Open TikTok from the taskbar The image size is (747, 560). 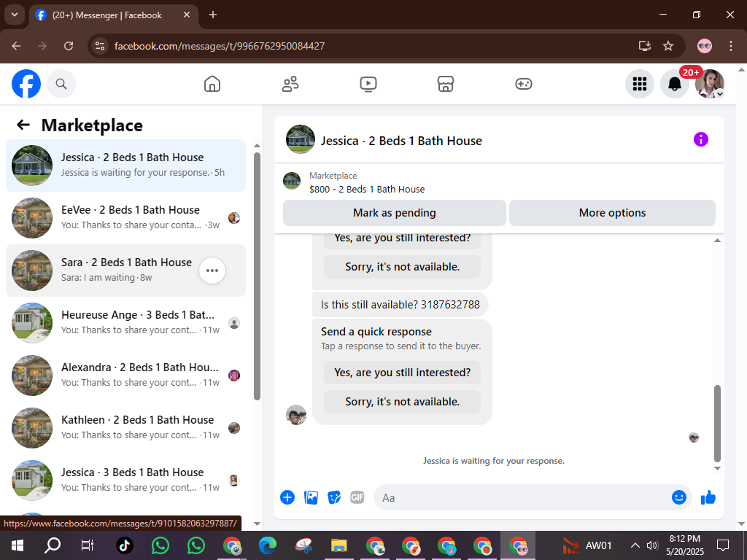[x=124, y=545]
